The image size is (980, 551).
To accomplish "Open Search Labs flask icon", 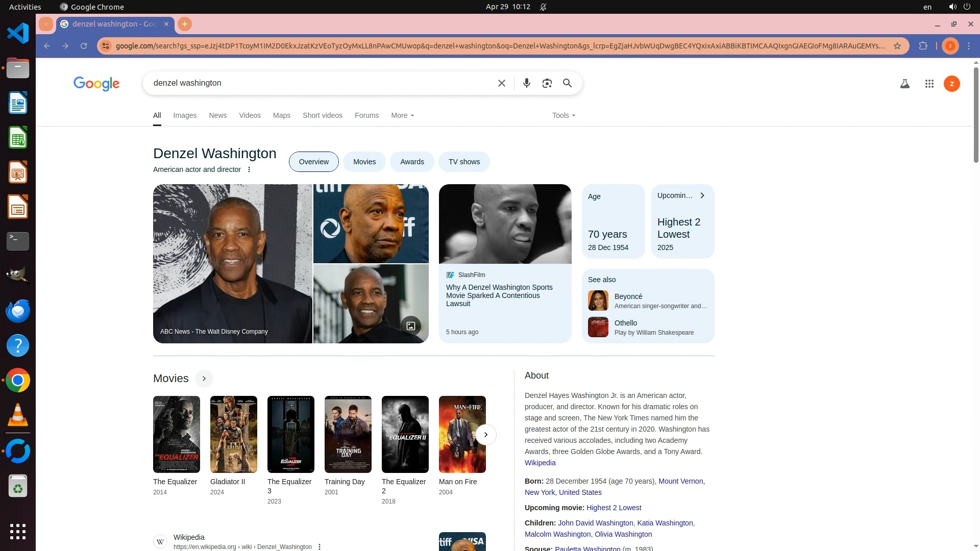I will [x=904, y=84].
